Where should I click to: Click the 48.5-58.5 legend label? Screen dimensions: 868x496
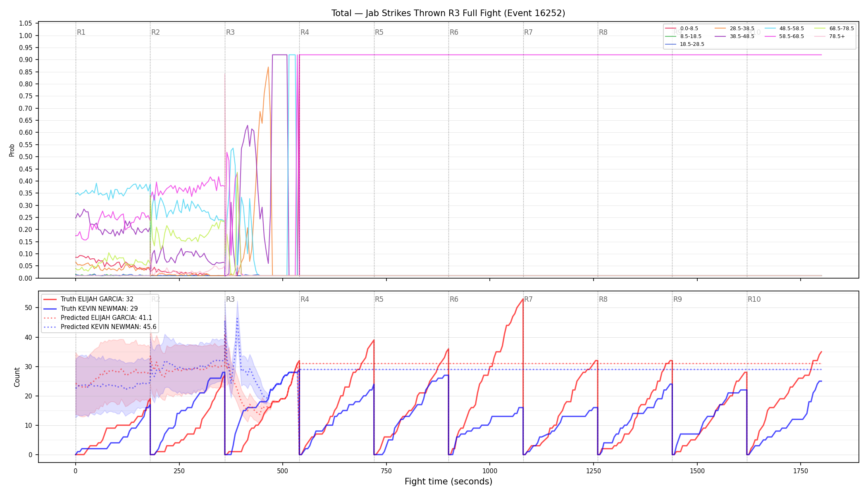[x=792, y=29]
